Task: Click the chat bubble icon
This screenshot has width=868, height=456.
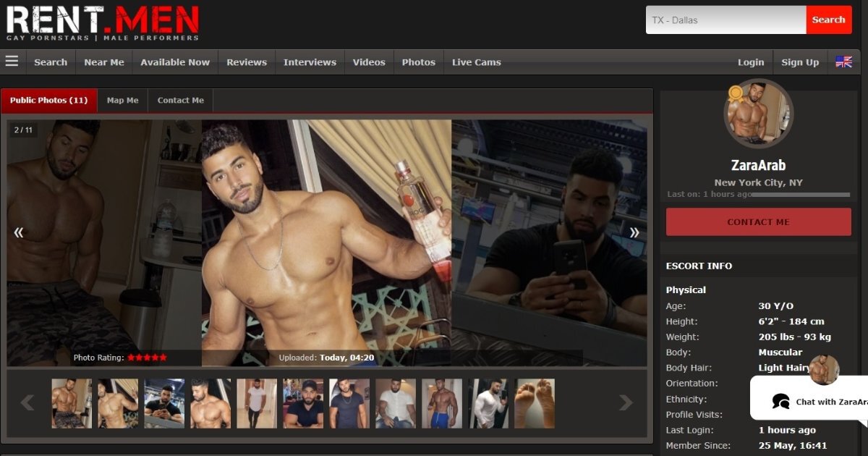Action: (780, 401)
